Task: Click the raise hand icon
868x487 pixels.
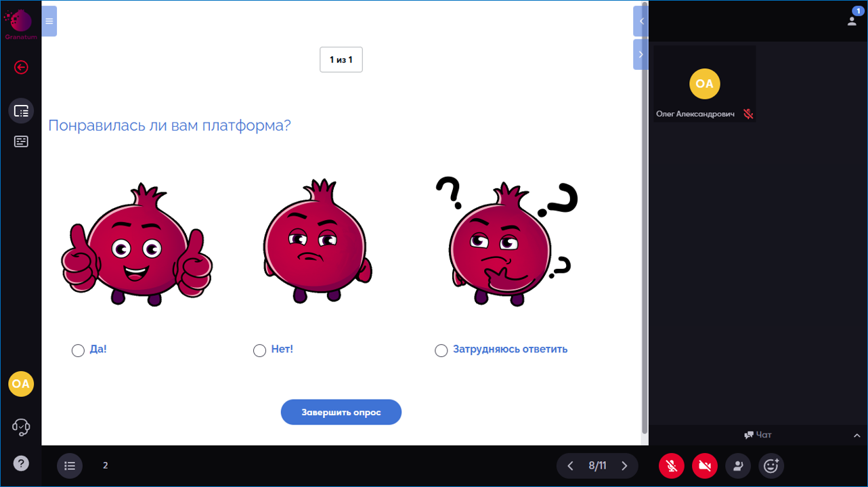Action: [738, 465]
